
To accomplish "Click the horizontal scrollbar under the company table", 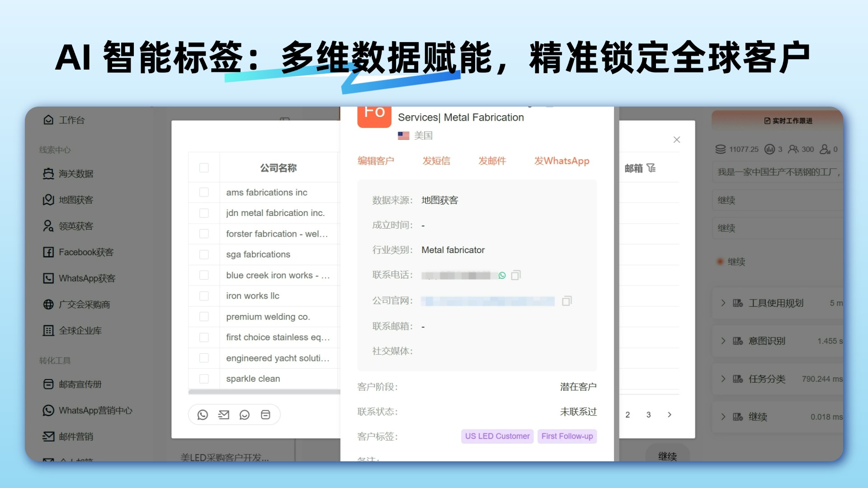I will (x=264, y=392).
